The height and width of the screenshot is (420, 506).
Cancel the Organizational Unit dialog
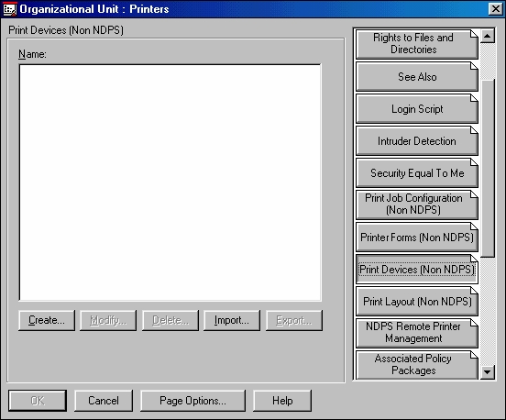pyautogui.click(x=104, y=401)
